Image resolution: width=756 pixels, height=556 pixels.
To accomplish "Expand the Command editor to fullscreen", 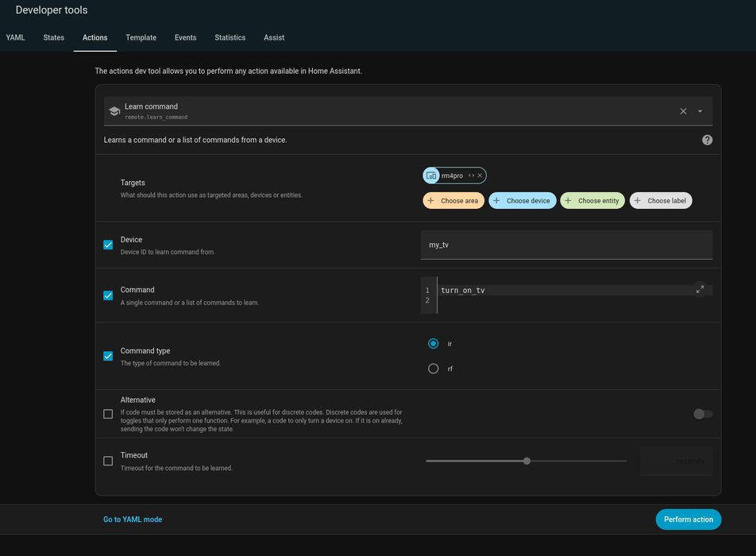I will pos(700,289).
